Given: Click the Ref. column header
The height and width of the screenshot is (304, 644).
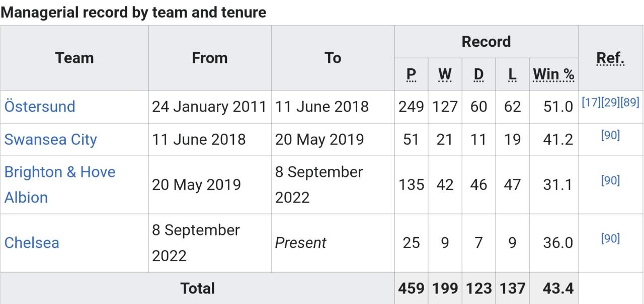Looking at the screenshot, I should point(610,58).
